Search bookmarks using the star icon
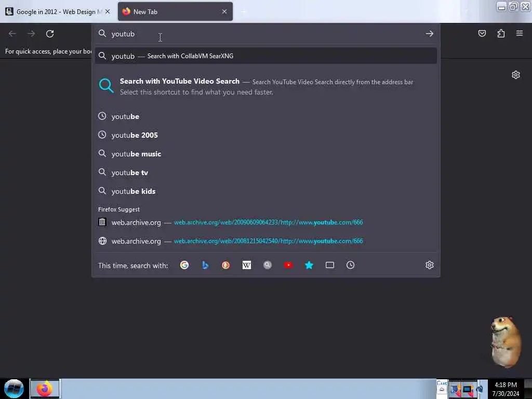 tap(309, 265)
